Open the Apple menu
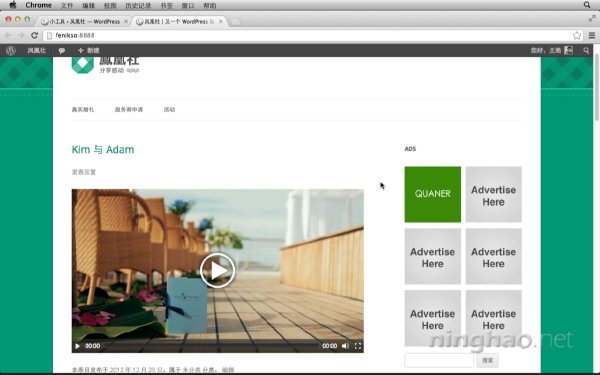The width and height of the screenshot is (600, 375). [13, 5]
